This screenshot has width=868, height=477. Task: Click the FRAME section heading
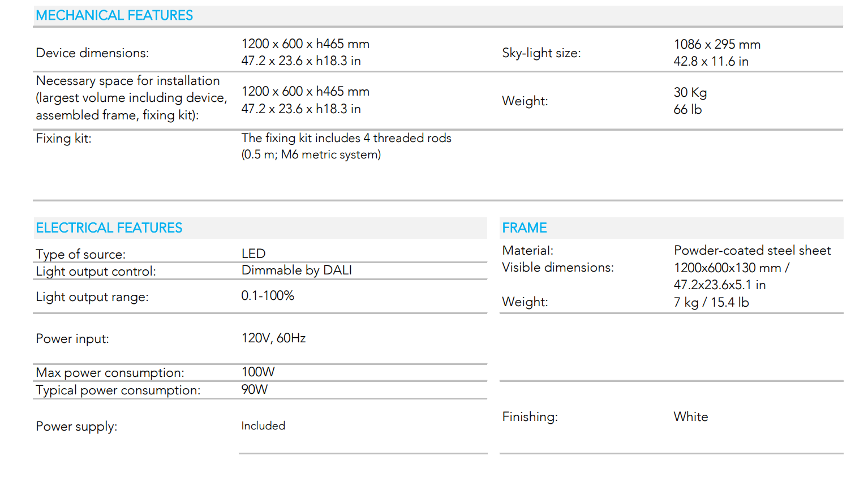point(524,227)
